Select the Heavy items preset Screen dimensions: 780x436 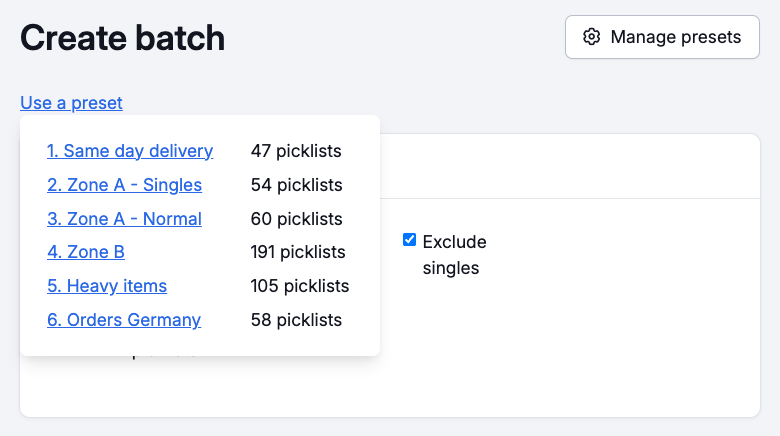[107, 286]
